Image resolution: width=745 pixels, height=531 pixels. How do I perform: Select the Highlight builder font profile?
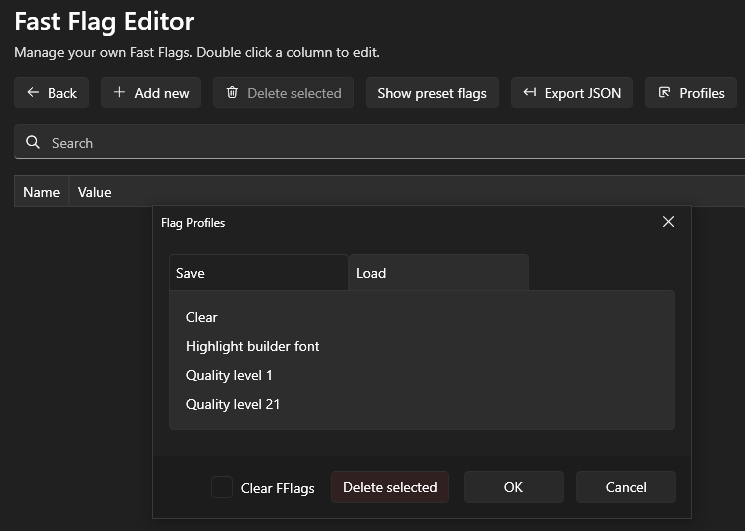click(253, 346)
